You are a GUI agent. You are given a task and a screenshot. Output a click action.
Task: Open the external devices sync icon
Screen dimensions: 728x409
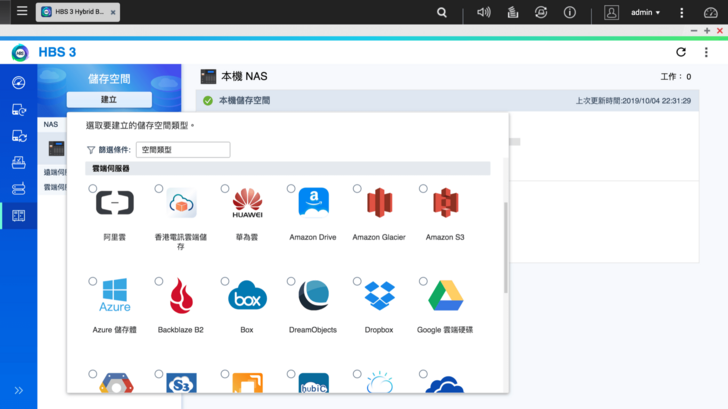coord(541,13)
